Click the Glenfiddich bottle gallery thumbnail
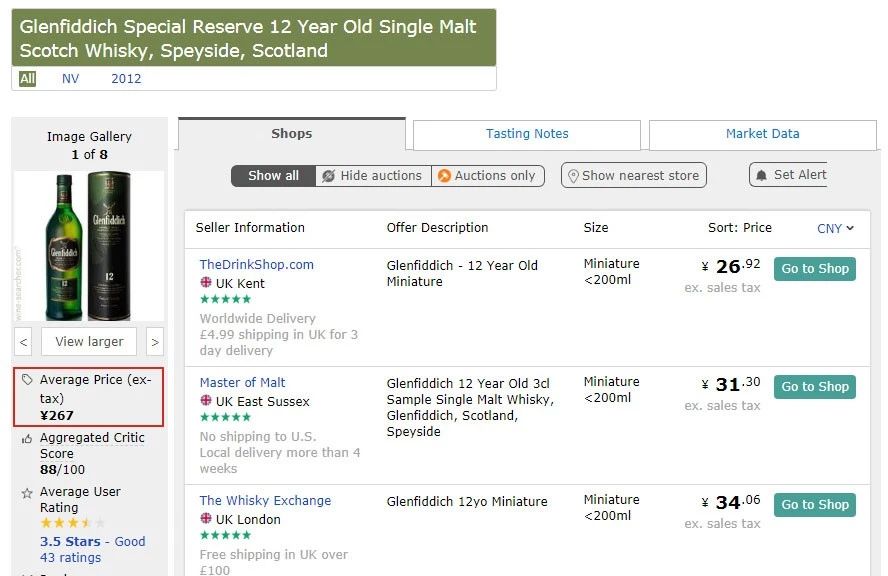This screenshot has height=576, width=888. coord(89,246)
